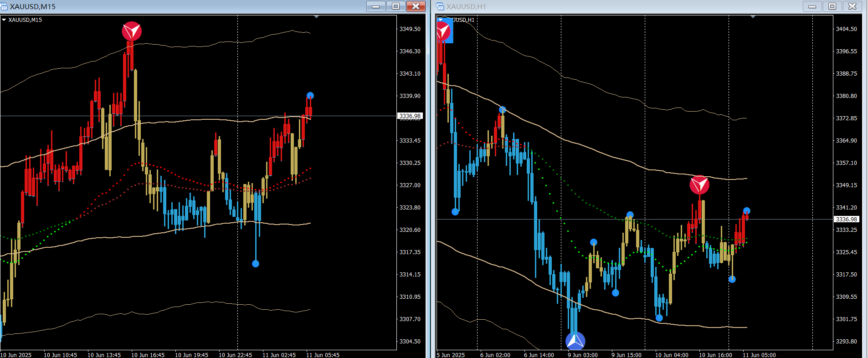Click the 3317.35 price label
Viewport: 868px width, 358px height.
(410, 252)
